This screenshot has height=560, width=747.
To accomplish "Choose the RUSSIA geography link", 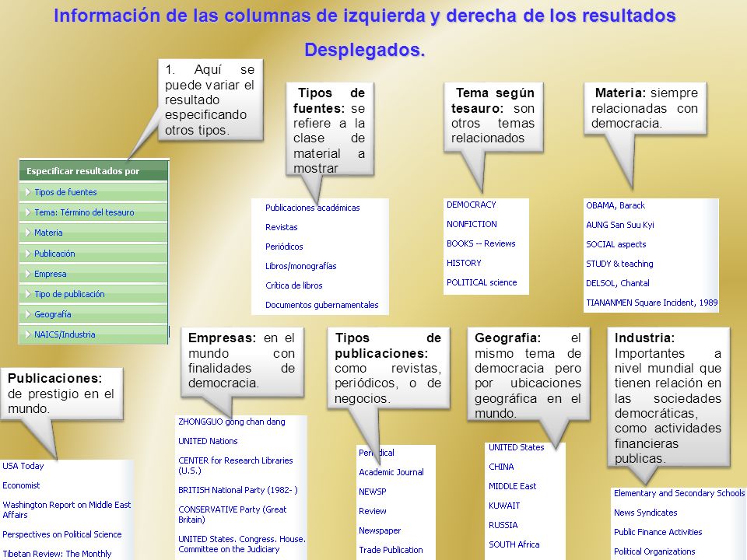I will [x=503, y=525].
